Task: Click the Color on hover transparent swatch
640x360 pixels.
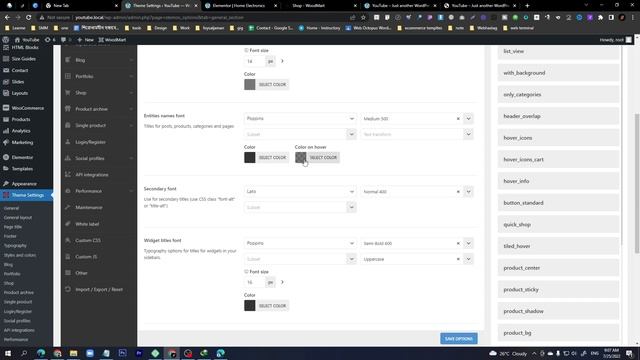Action: click(x=300, y=158)
